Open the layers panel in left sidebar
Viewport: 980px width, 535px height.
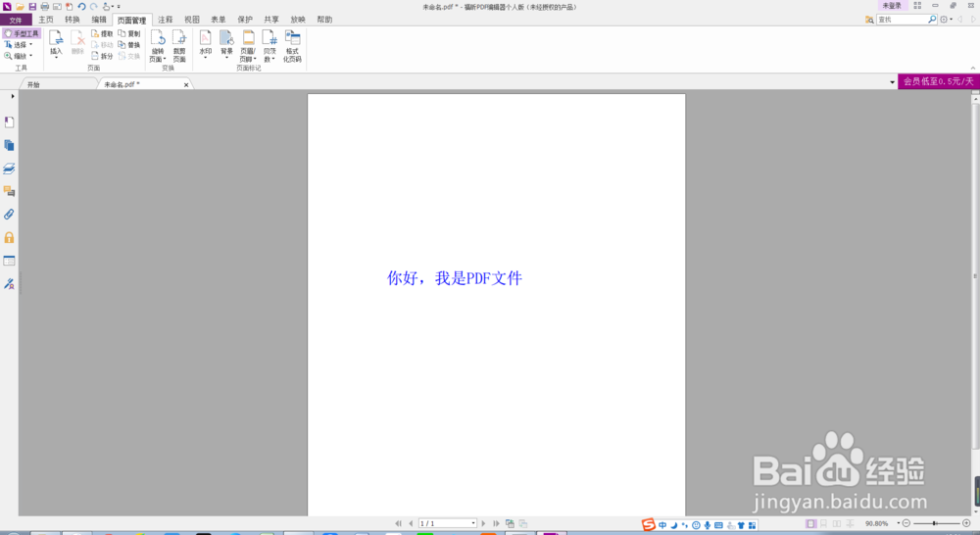coord(10,169)
